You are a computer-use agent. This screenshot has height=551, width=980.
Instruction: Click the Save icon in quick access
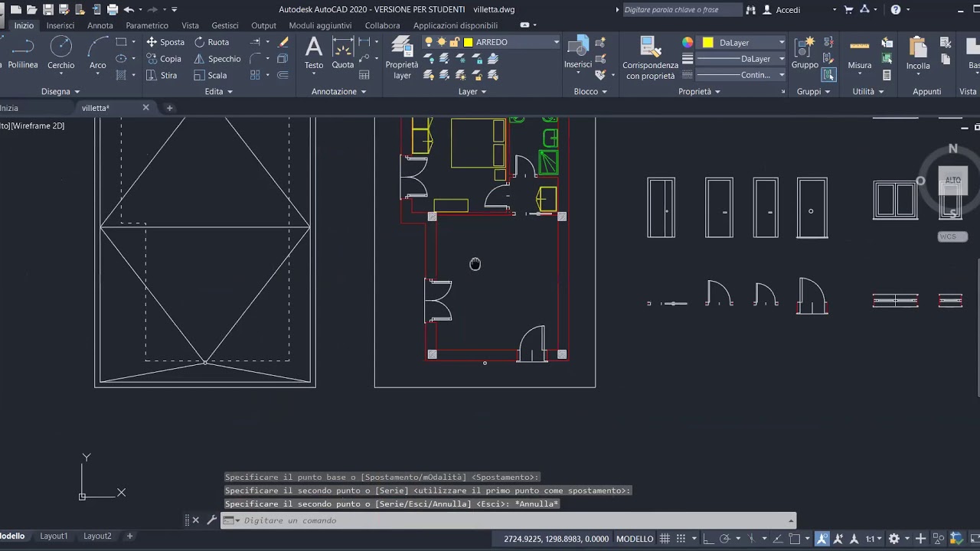pyautogui.click(x=48, y=10)
